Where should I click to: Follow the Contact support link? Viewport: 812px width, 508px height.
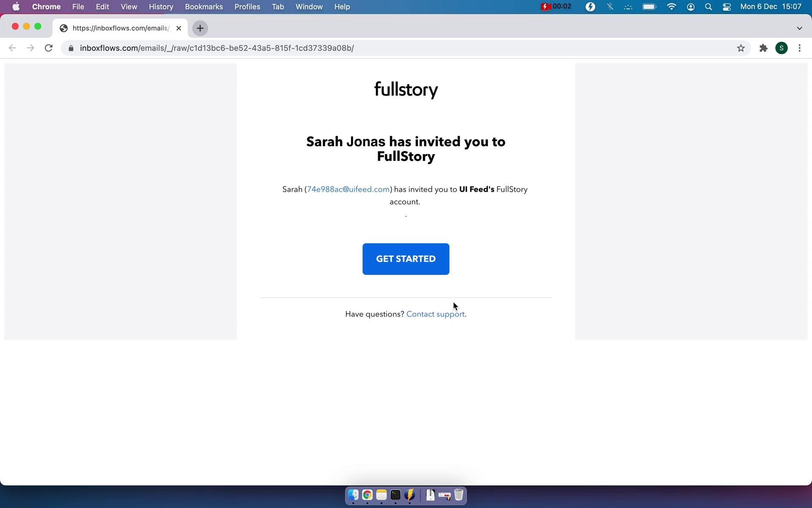point(435,314)
